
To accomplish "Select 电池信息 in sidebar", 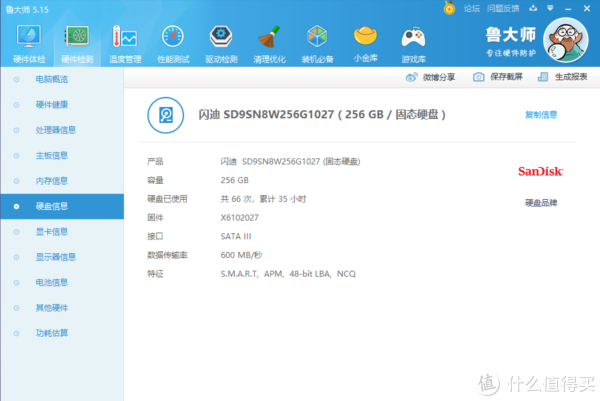I will pyautogui.click(x=62, y=282).
